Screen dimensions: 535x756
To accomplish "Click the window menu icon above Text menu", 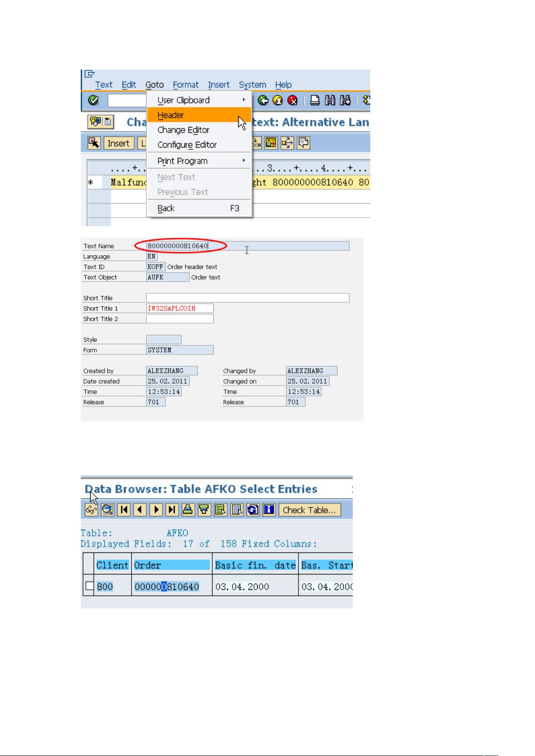I will 90,74.
